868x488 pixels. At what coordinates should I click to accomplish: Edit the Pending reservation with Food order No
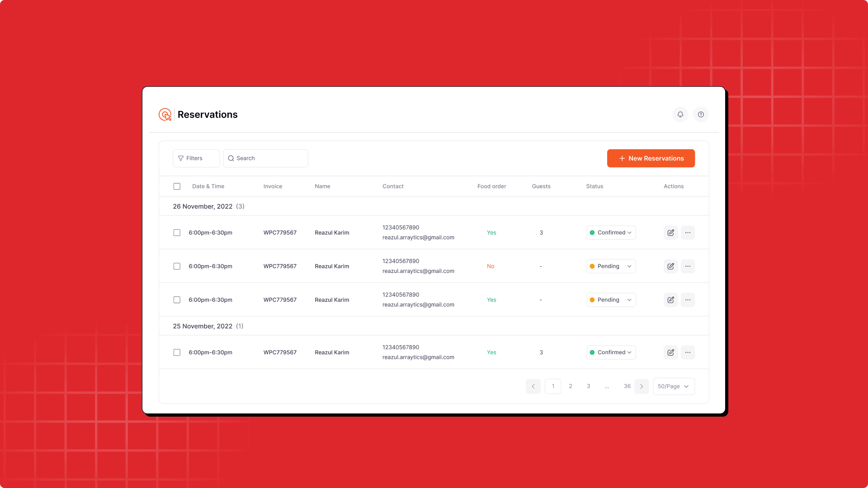(671, 266)
